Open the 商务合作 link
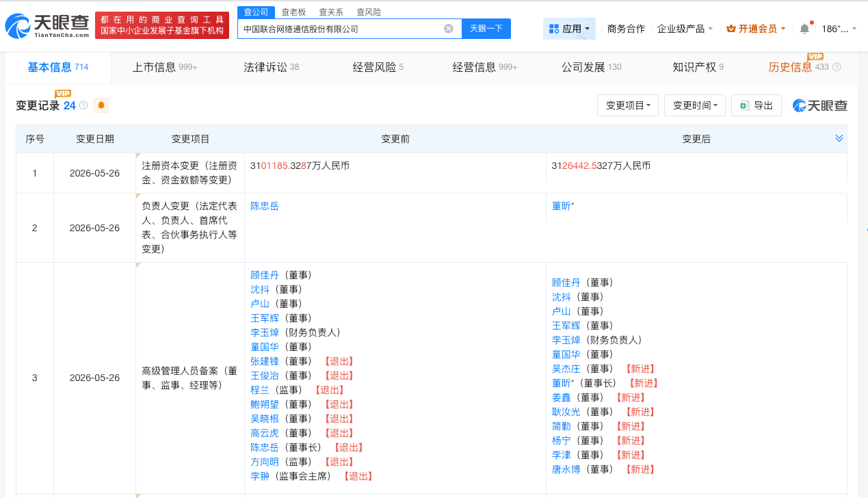The image size is (868, 498). [x=626, y=29]
